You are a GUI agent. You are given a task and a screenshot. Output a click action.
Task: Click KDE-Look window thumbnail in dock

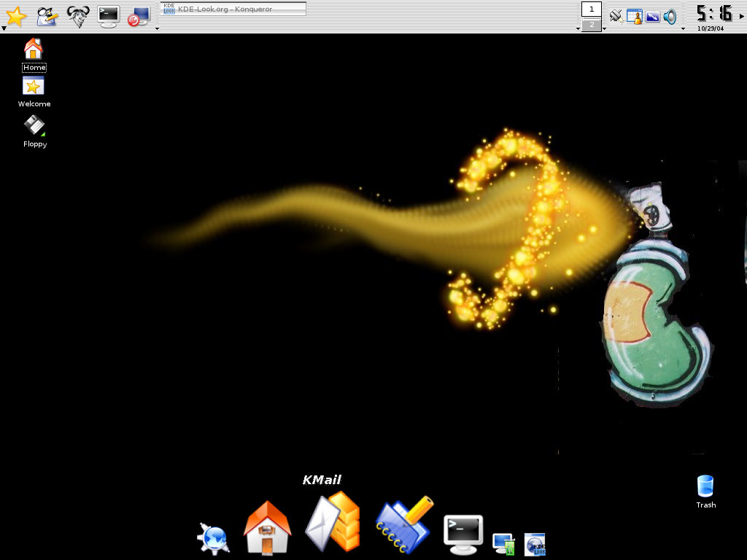[x=535, y=544]
